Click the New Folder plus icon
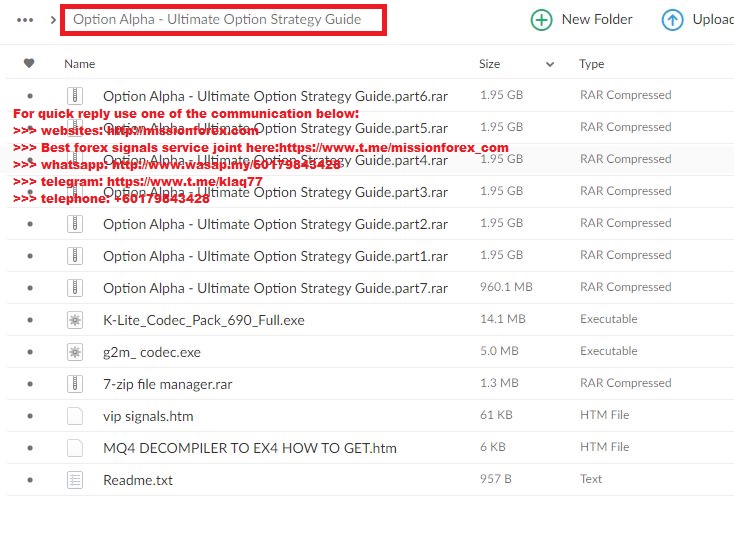The width and height of the screenshot is (734, 549). coord(541,20)
